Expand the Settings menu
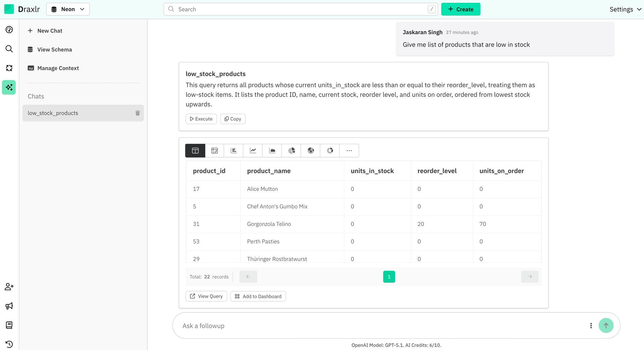This screenshot has height=350, width=644. (x=625, y=9)
